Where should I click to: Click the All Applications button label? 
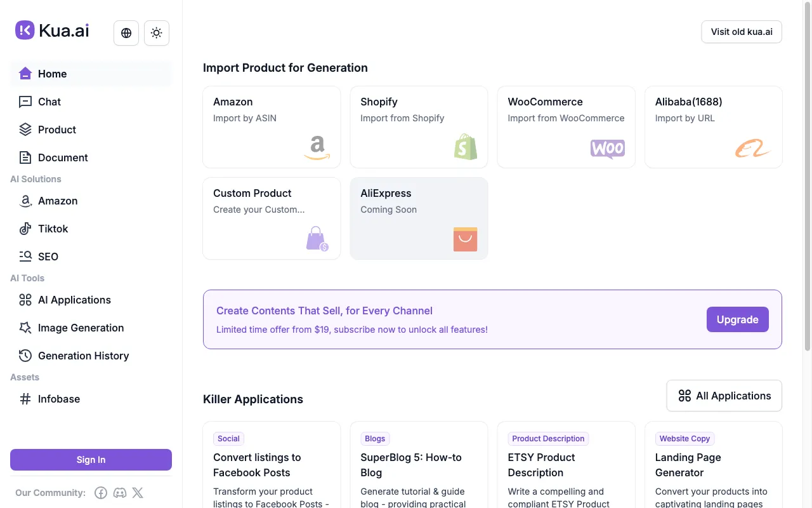[x=733, y=396]
